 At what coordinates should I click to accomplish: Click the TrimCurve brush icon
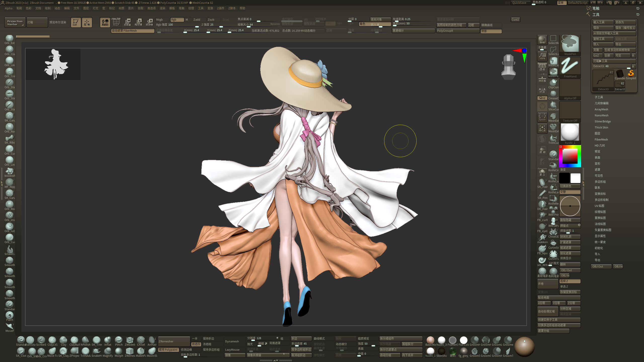tap(553, 138)
